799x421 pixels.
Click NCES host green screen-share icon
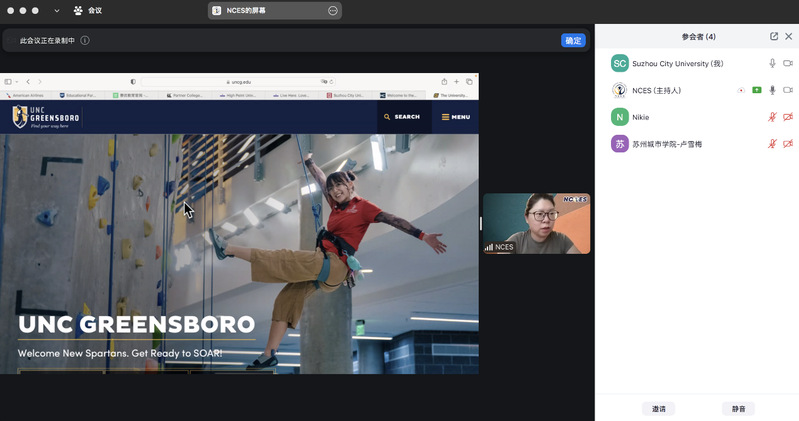(757, 90)
